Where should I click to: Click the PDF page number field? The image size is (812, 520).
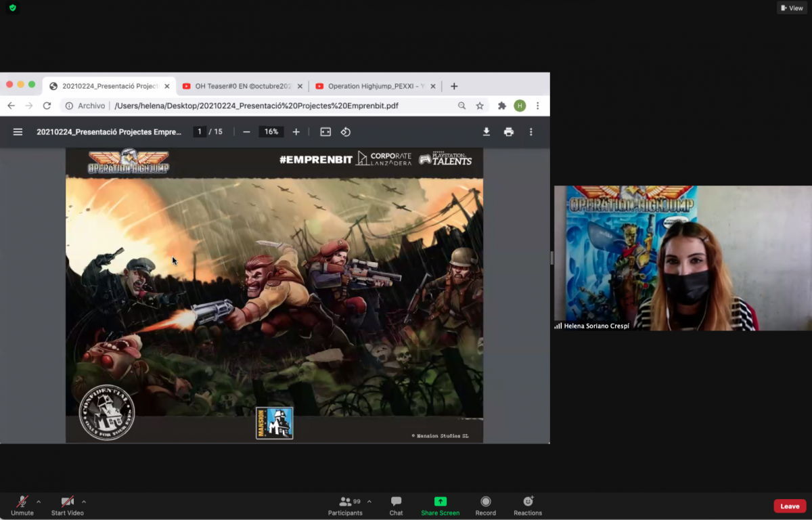pos(199,132)
